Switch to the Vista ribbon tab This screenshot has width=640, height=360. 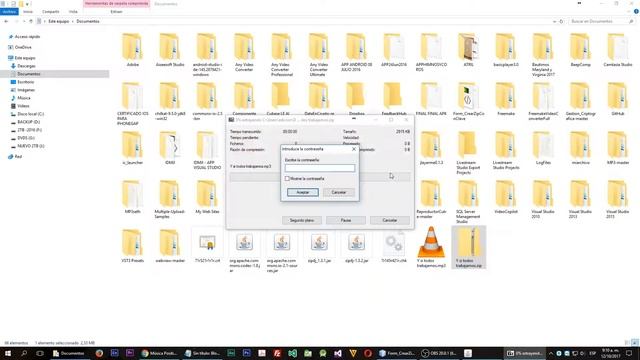point(73,12)
